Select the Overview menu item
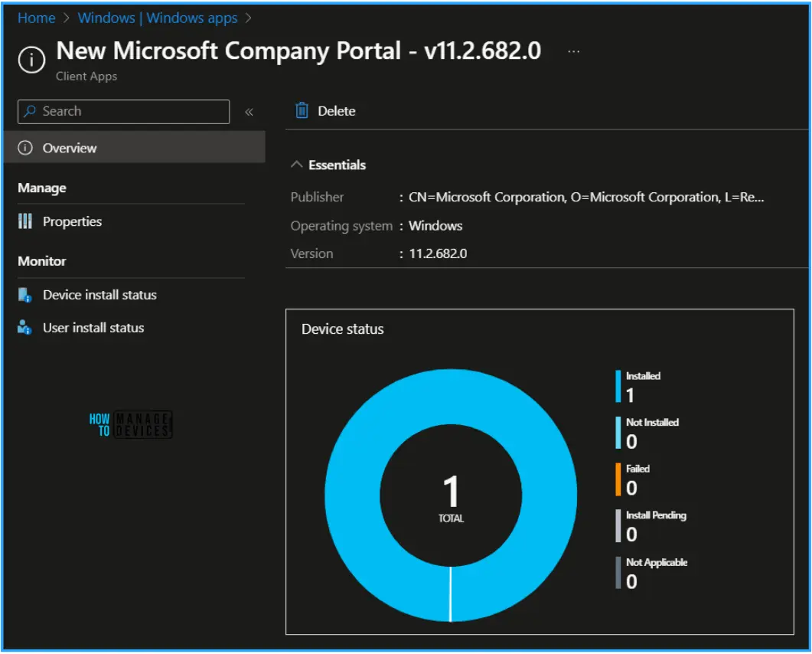Screen dimensions: 812x654 135,148
